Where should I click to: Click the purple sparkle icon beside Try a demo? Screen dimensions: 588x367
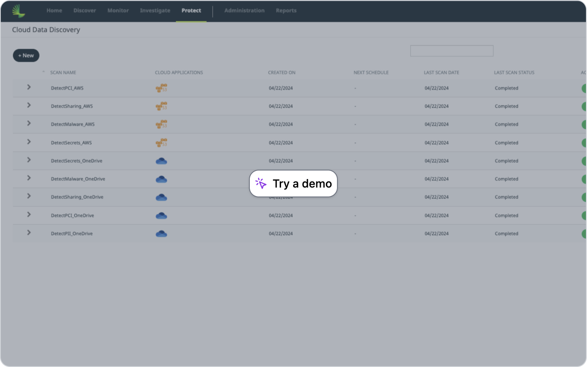pos(261,183)
